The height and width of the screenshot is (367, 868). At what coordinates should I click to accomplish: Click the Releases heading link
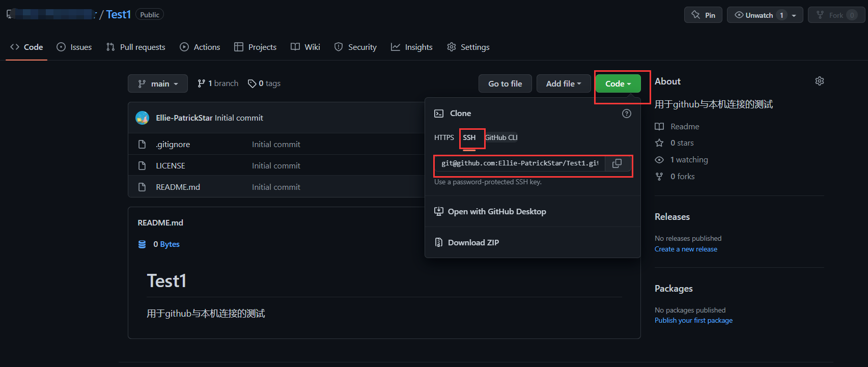point(672,217)
